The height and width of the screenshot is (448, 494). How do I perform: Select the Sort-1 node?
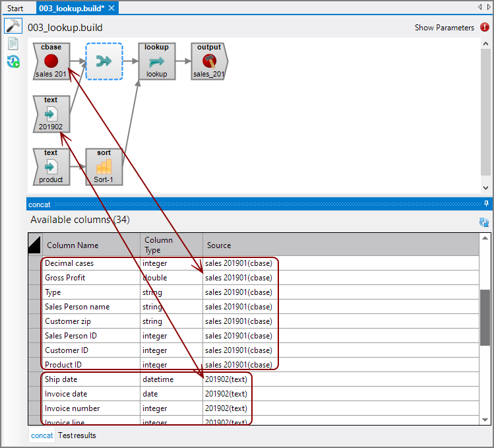point(104,166)
